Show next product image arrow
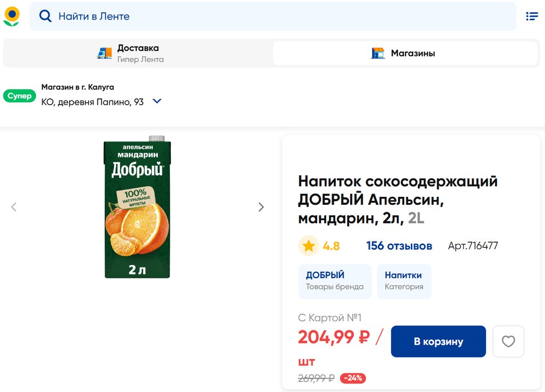Screen dimensions: 545x392 pos(261,207)
